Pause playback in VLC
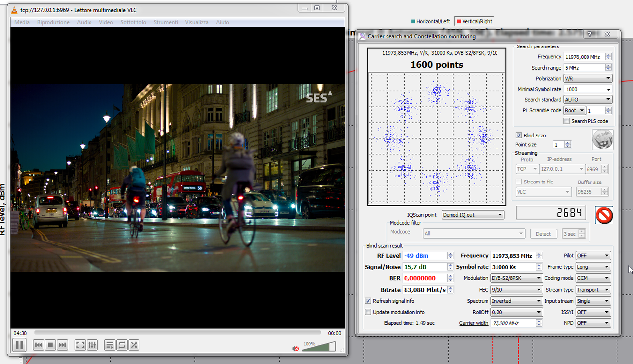This screenshot has width=633, height=364. 19,345
